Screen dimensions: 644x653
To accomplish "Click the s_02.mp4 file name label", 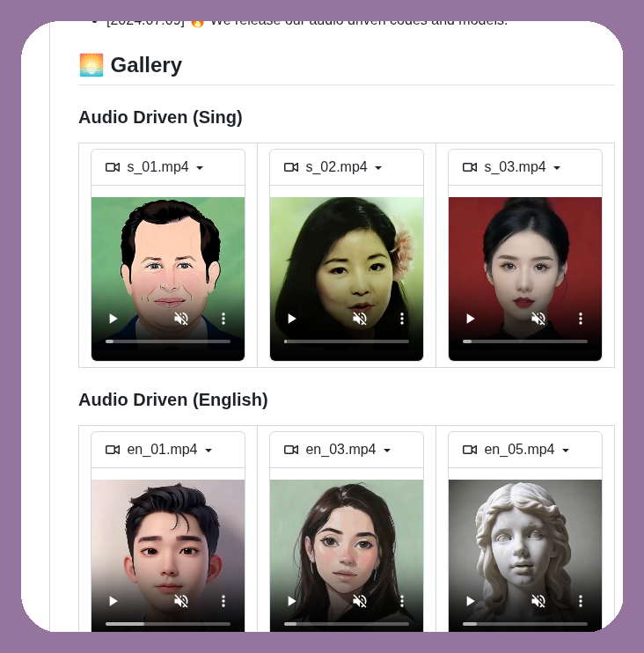I will coord(336,167).
